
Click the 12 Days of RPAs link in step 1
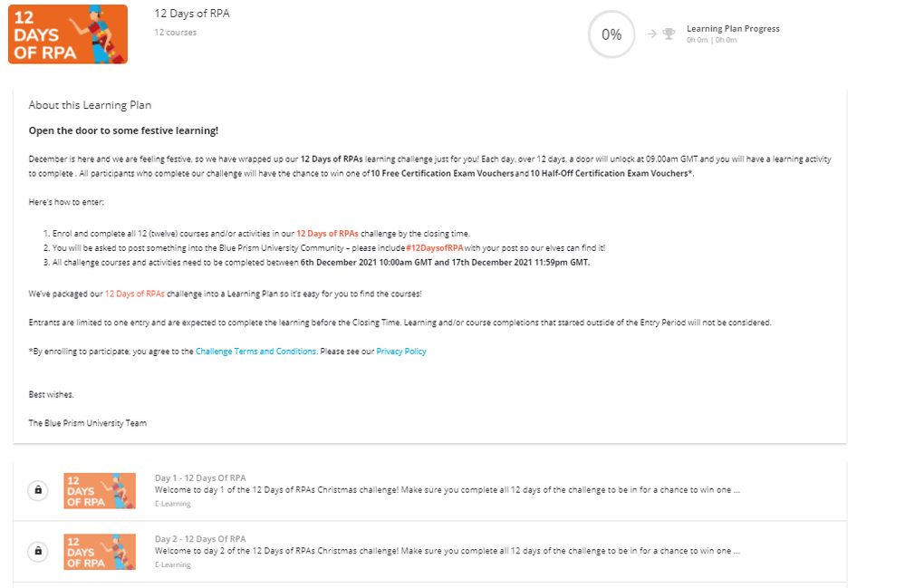(327, 234)
